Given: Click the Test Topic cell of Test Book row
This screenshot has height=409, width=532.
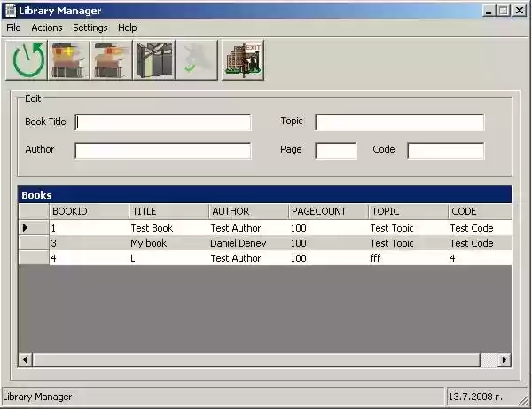Looking at the screenshot, I should pos(409,228).
